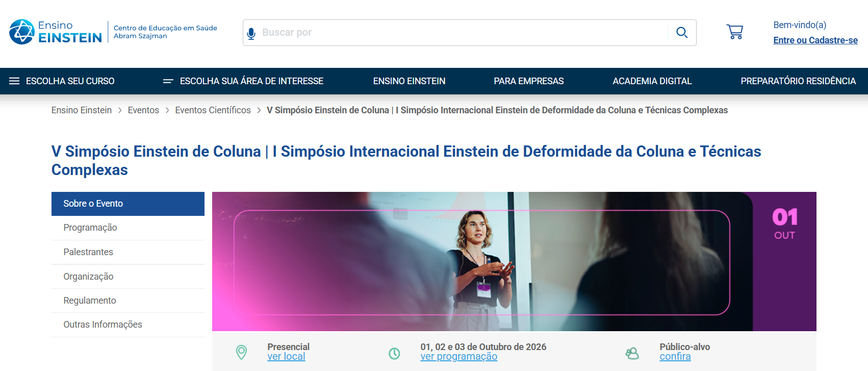Open Preparatório Residência menu item

pos(798,81)
